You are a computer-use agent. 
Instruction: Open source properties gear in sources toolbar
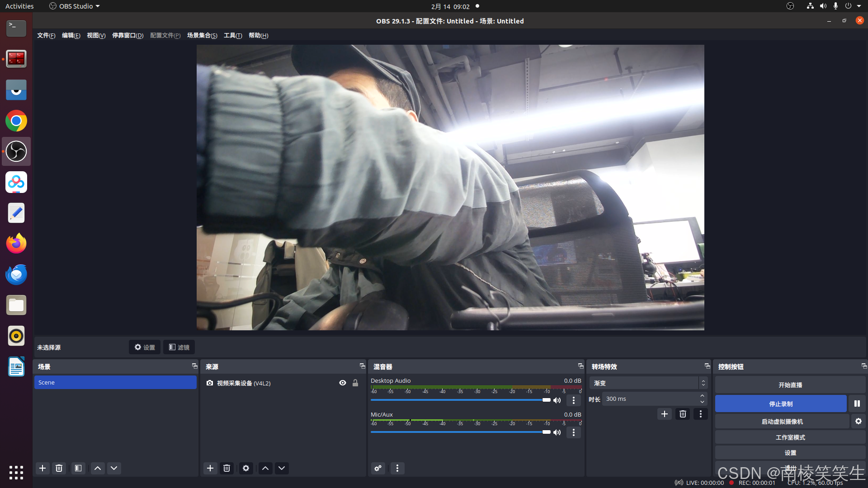246,468
